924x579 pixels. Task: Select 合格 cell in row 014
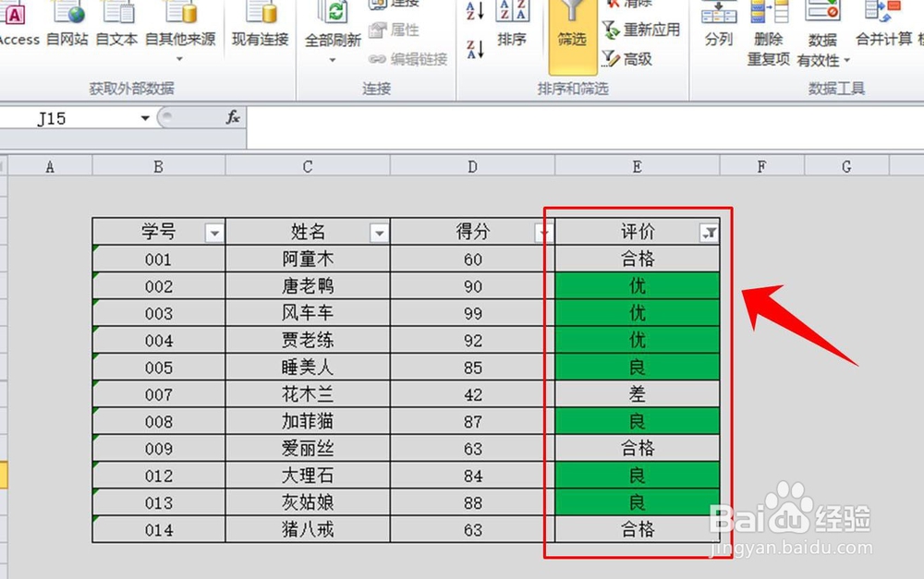click(637, 529)
